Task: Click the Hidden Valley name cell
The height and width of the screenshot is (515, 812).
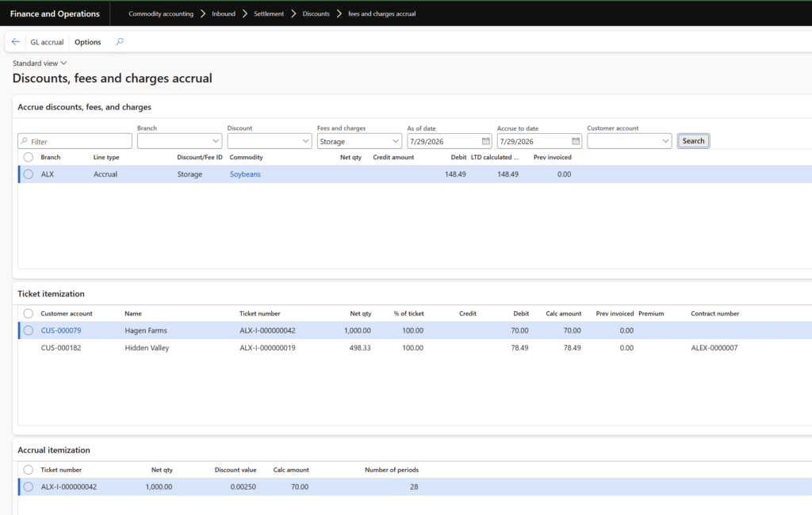Action: (x=147, y=348)
